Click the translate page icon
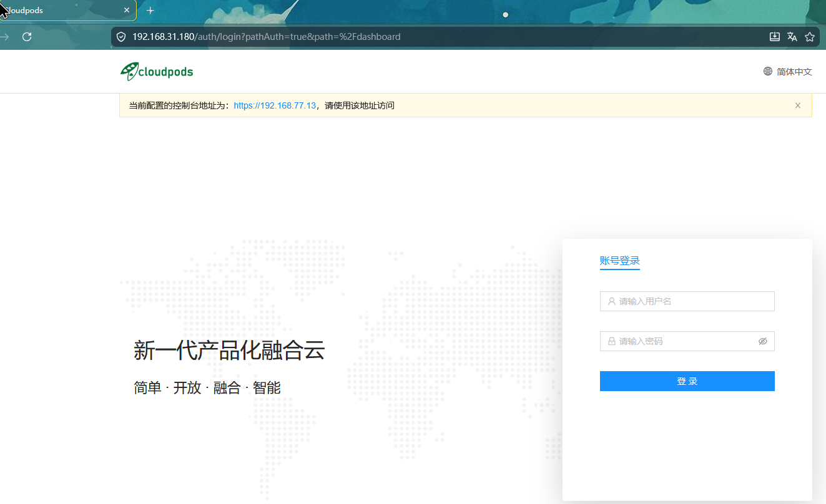The width and height of the screenshot is (826, 504). (792, 37)
